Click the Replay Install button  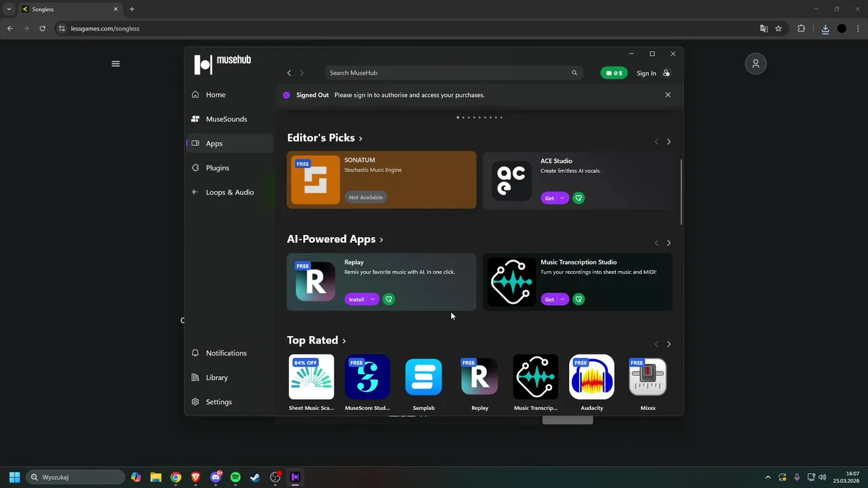(x=356, y=299)
